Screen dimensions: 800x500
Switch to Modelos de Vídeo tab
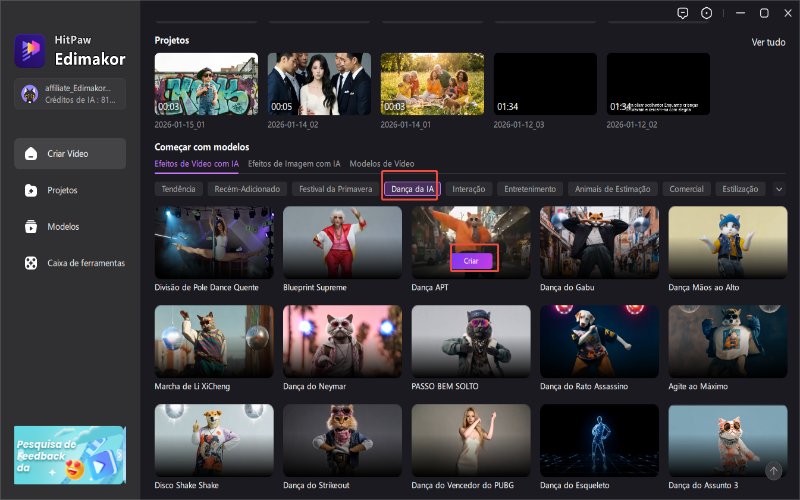(x=381, y=163)
